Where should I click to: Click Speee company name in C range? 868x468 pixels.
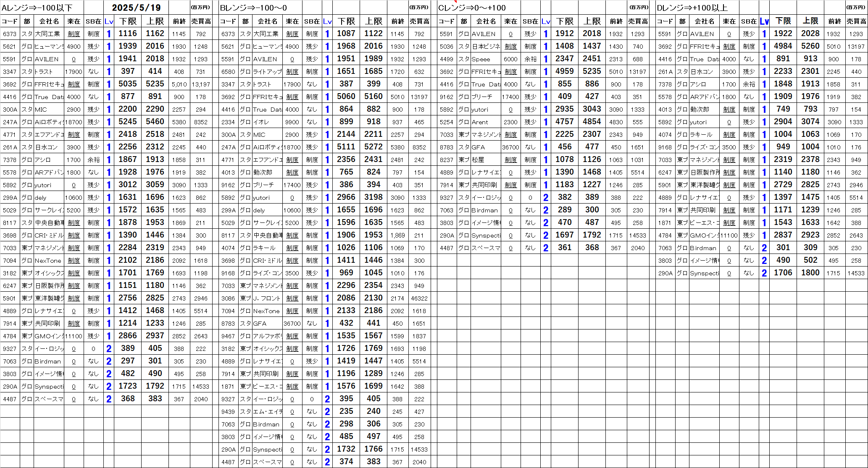pyautogui.click(x=481, y=59)
